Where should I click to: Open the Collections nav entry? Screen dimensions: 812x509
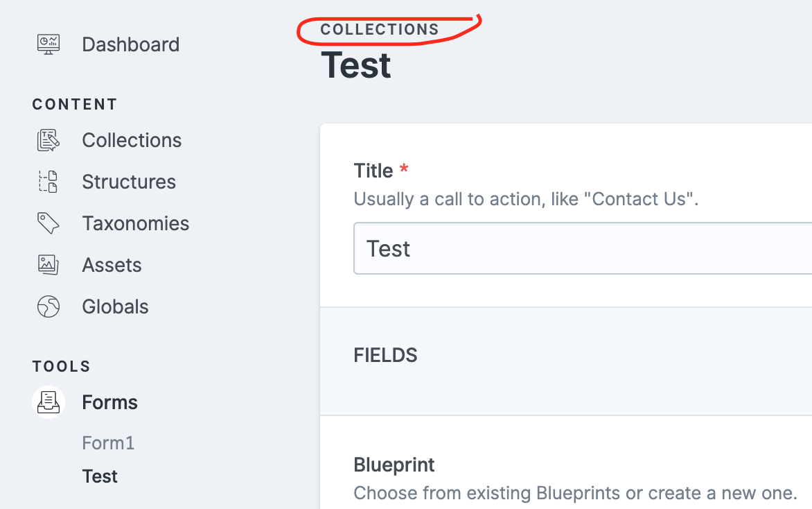point(132,139)
